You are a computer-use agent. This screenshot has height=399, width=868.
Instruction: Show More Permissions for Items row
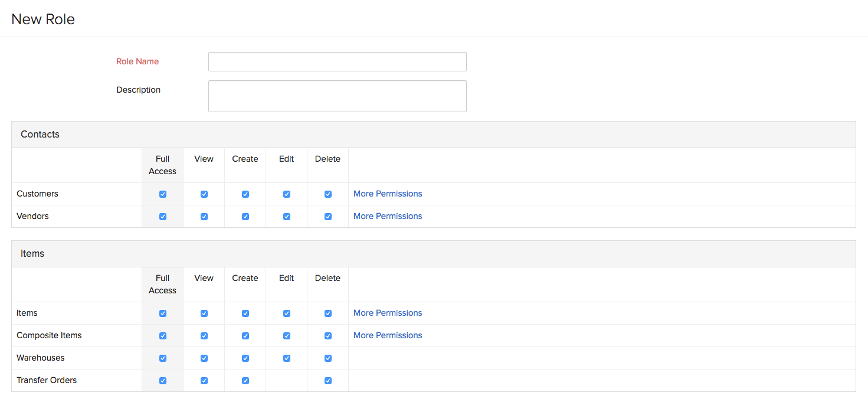point(388,313)
